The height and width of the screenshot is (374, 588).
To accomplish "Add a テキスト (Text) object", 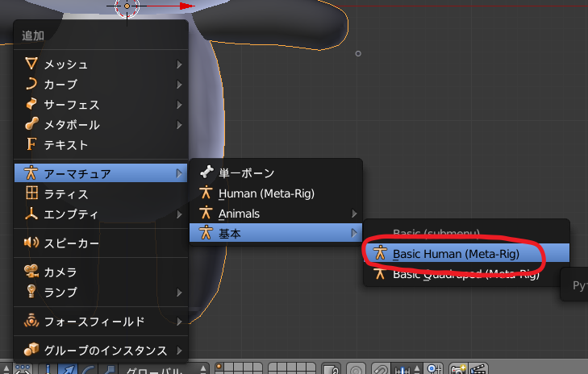I will pos(101,145).
